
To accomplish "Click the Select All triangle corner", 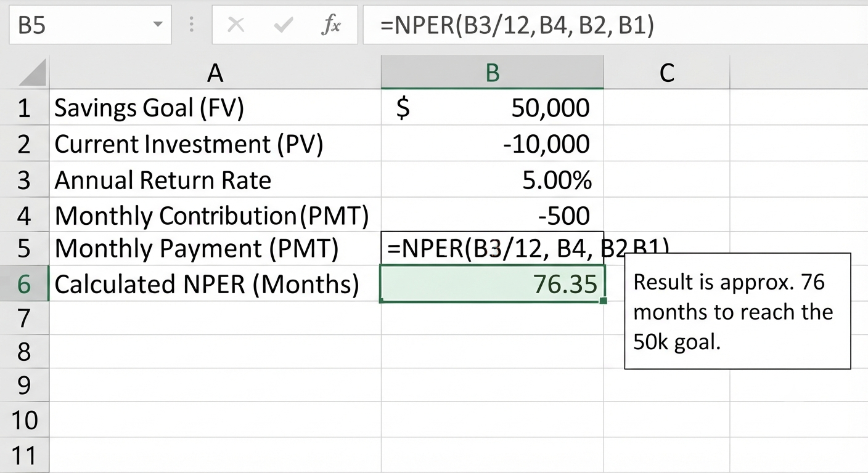I will pyautogui.click(x=32, y=73).
